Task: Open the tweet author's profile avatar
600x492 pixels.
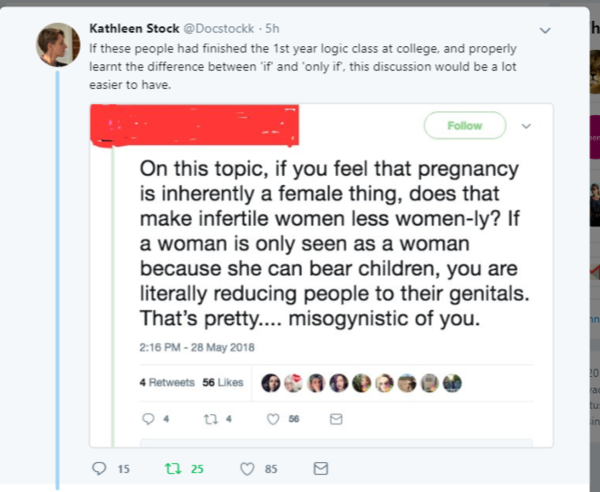Action: 55,43
